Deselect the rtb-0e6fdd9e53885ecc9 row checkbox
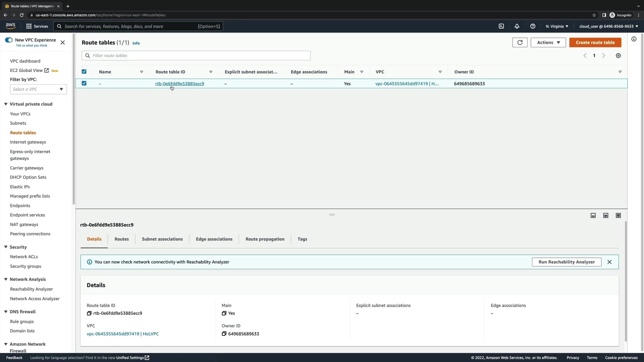Image resolution: width=644 pixels, height=362 pixels. pyautogui.click(x=84, y=83)
